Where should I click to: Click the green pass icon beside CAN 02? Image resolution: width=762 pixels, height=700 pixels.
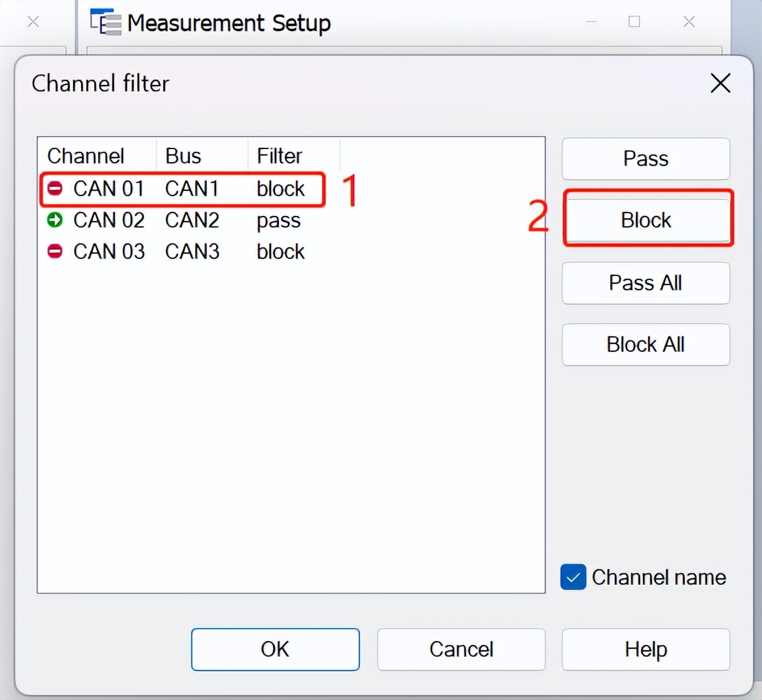click(55, 220)
